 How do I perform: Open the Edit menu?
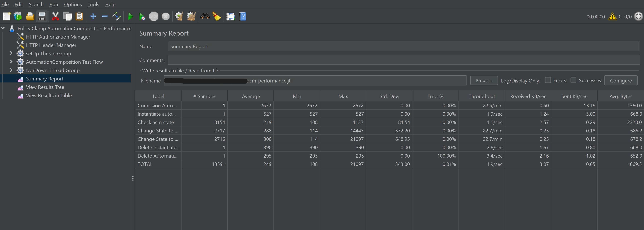click(x=19, y=5)
